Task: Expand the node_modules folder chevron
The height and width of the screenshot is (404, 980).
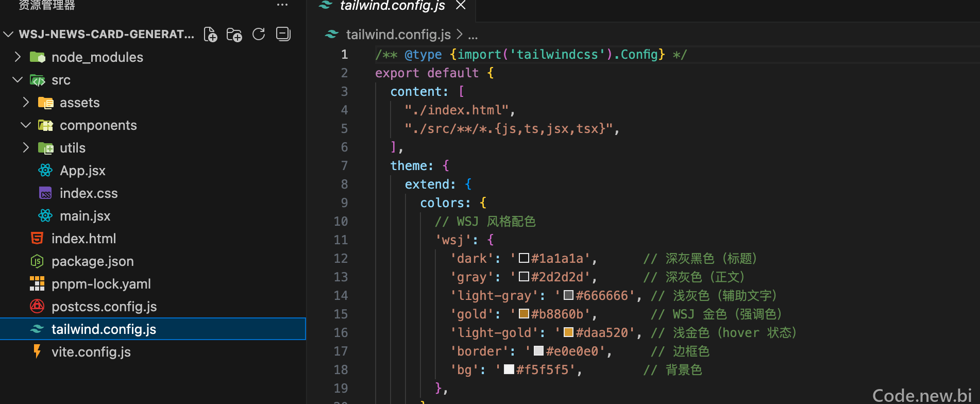Action: tap(18, 57)
